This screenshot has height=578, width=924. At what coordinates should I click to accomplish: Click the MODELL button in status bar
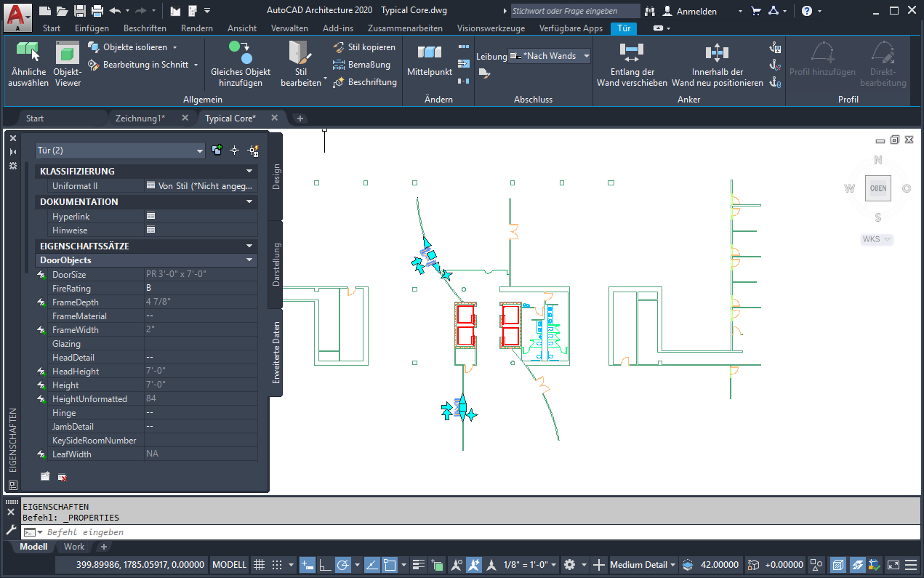229,565
